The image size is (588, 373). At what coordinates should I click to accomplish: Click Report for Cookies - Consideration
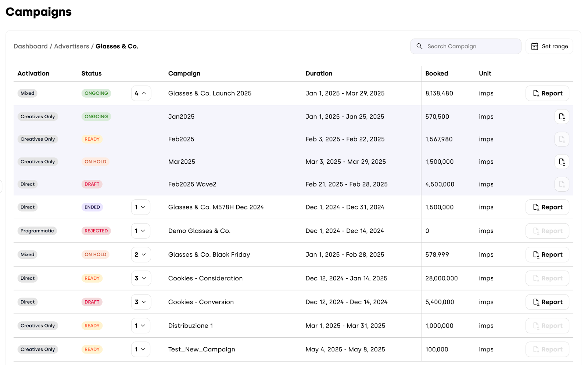[x=547, y=278]
